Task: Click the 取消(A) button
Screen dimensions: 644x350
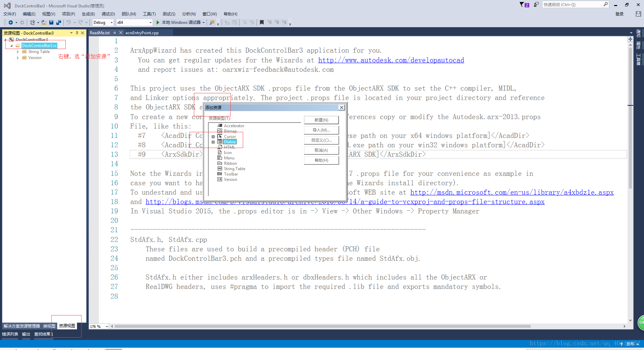Action: click(321, 150)
